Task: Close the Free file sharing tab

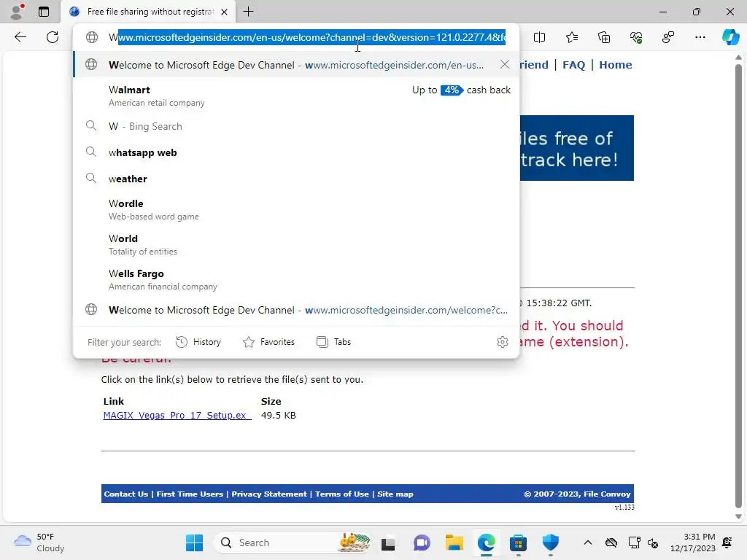Action: tap(225, 12)
